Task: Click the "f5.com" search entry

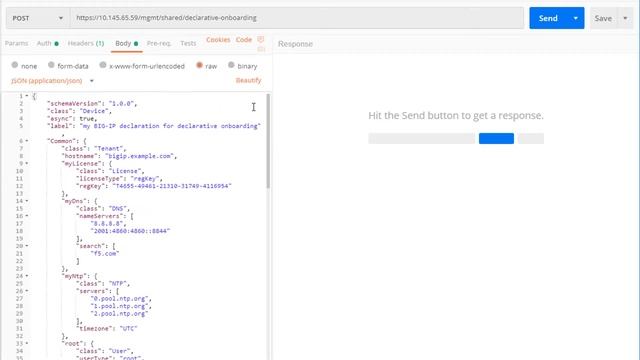Action: [105, 253]
